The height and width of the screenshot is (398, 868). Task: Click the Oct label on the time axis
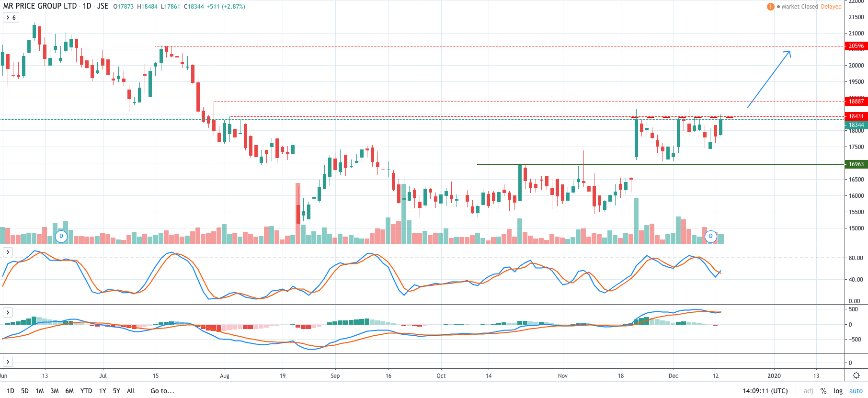441,376
